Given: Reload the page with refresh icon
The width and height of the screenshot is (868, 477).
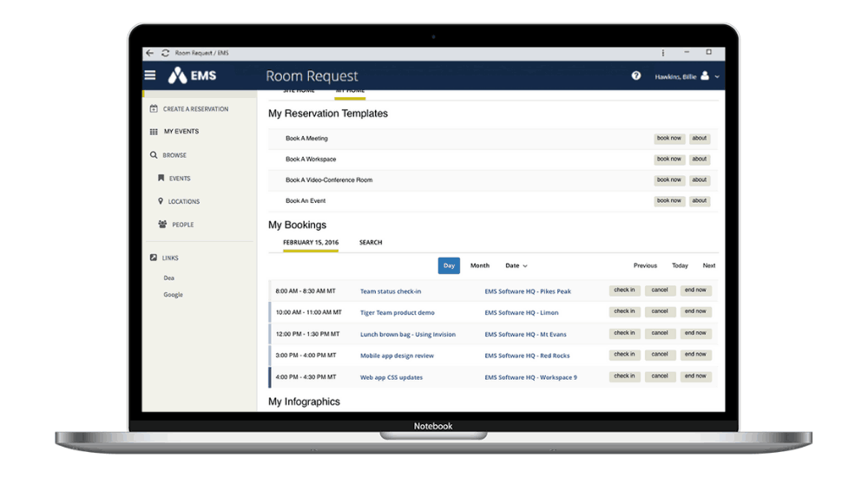Looking at the screenshot, I should tap(165, 53).
